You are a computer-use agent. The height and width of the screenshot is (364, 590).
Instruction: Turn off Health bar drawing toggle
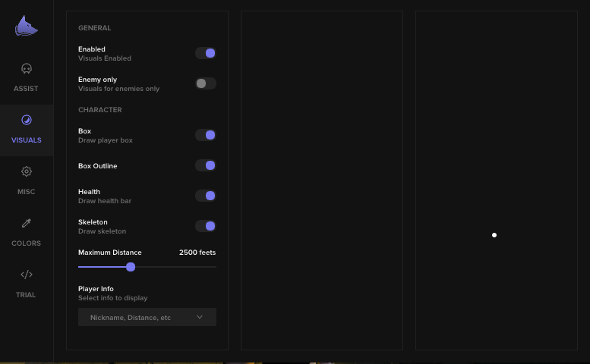(x=206, y=196)
